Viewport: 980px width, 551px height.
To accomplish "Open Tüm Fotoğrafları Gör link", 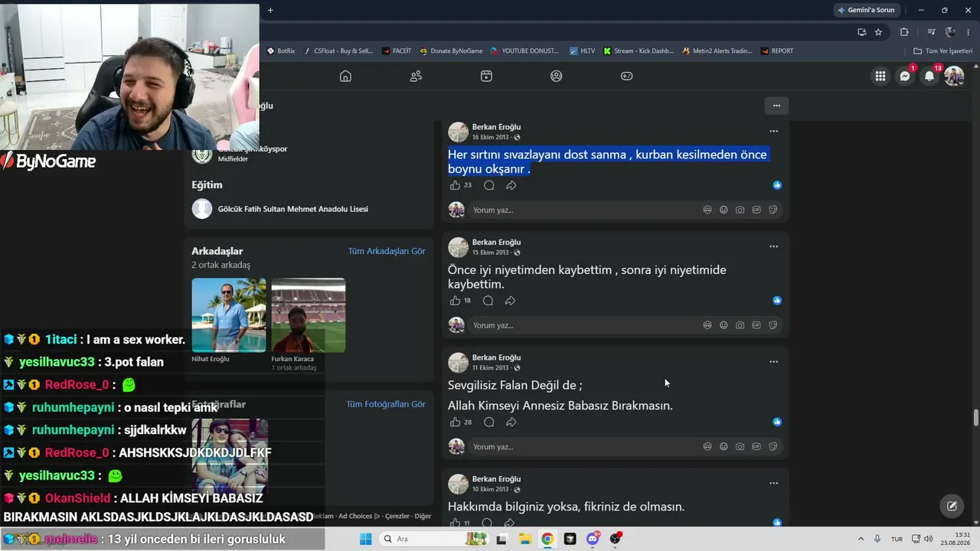I will tap(385, 404).
